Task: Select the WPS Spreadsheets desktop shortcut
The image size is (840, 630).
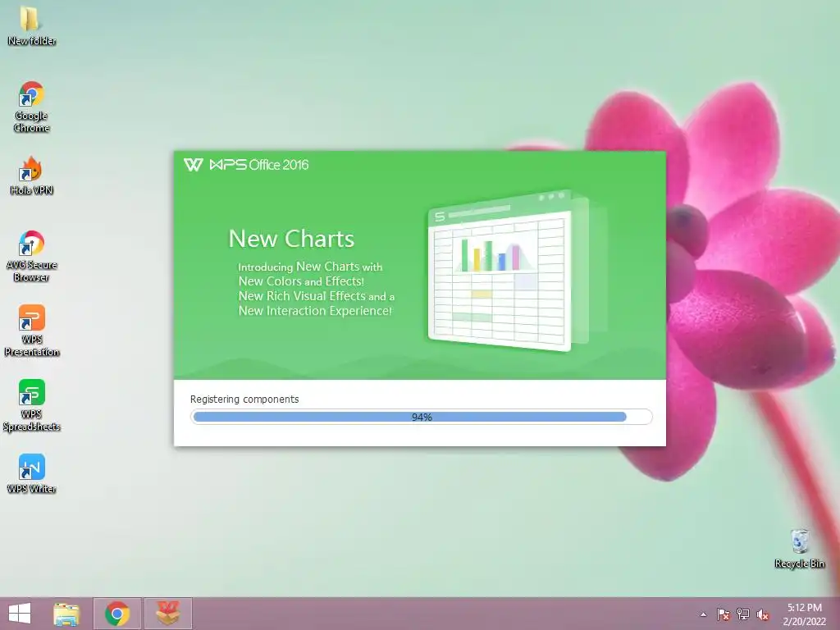Action: point(31,405)
